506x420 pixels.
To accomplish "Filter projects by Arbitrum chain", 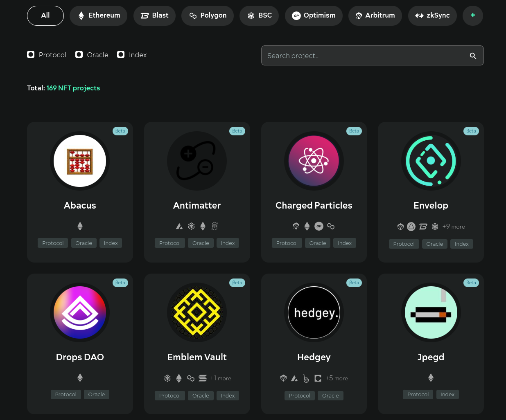I will click(x=375, y=16).
